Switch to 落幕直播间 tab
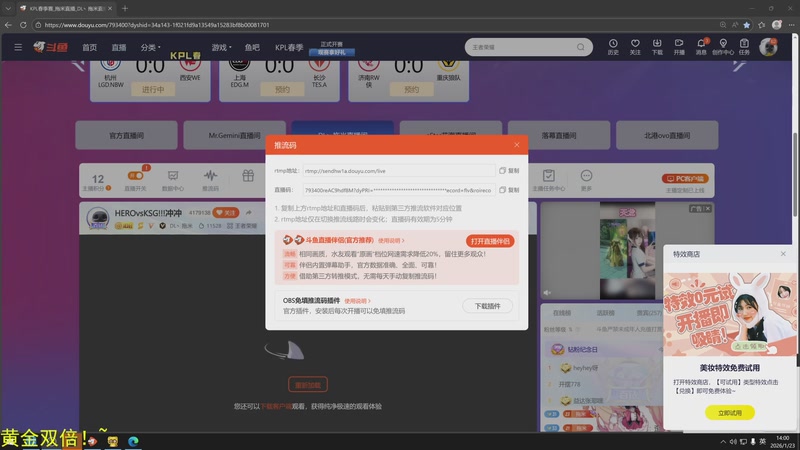The width and height of the screenshot is (800, 450). (559, 135)
